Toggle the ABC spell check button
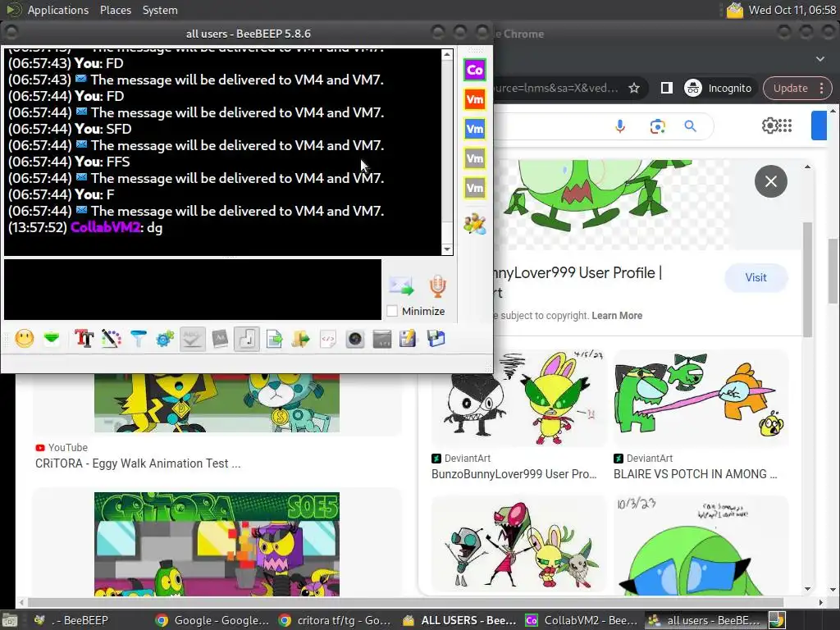The width and height of the screenshot is (840, 630). point(192,339)
